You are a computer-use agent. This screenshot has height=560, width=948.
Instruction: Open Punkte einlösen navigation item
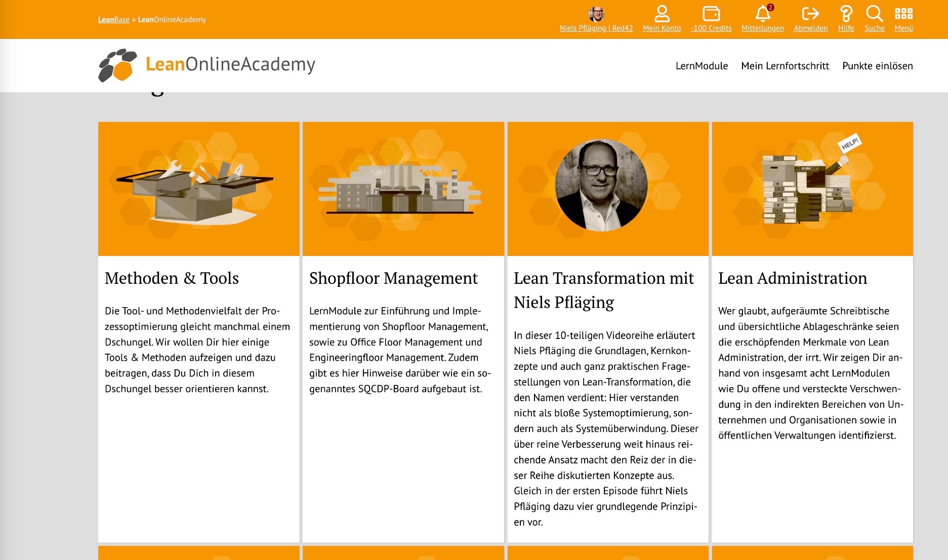(877, 66)
